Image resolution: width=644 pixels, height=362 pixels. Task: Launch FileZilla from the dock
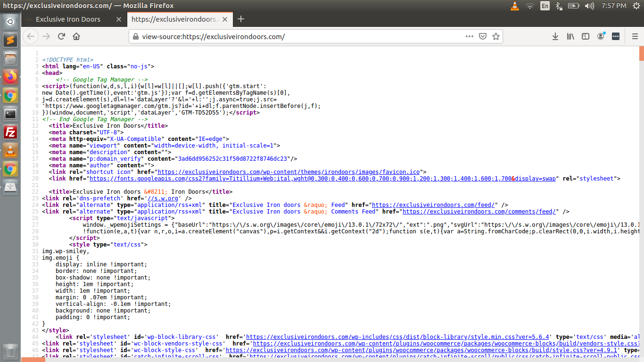10,132
